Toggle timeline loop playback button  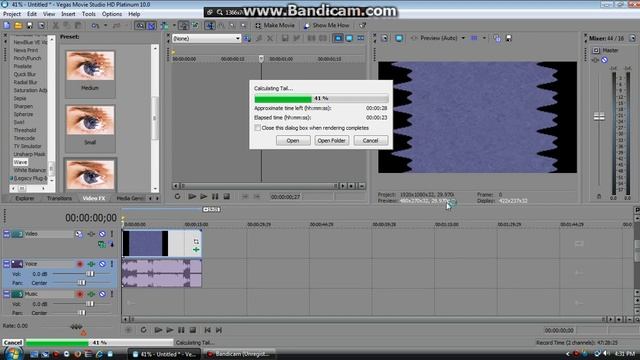[143, 330]
